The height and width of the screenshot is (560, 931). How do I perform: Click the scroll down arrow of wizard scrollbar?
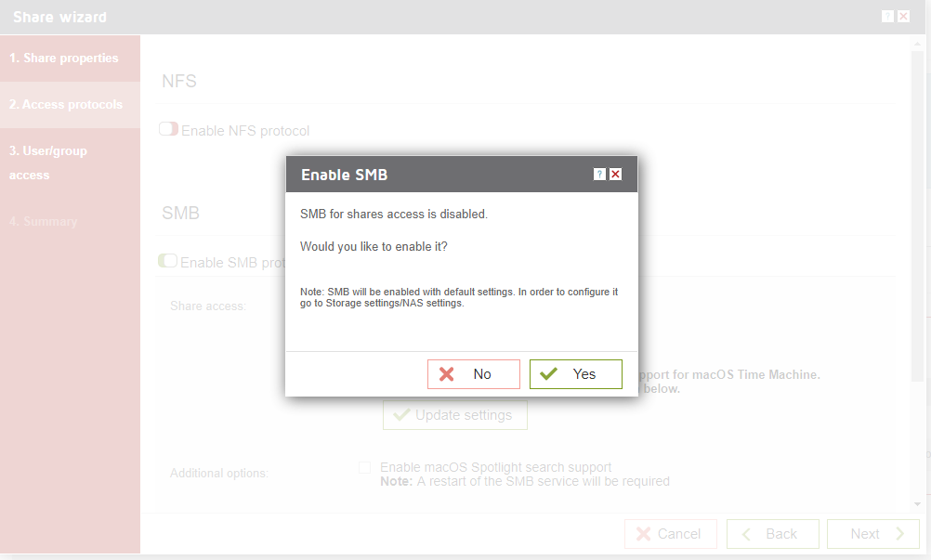[918, 503]
